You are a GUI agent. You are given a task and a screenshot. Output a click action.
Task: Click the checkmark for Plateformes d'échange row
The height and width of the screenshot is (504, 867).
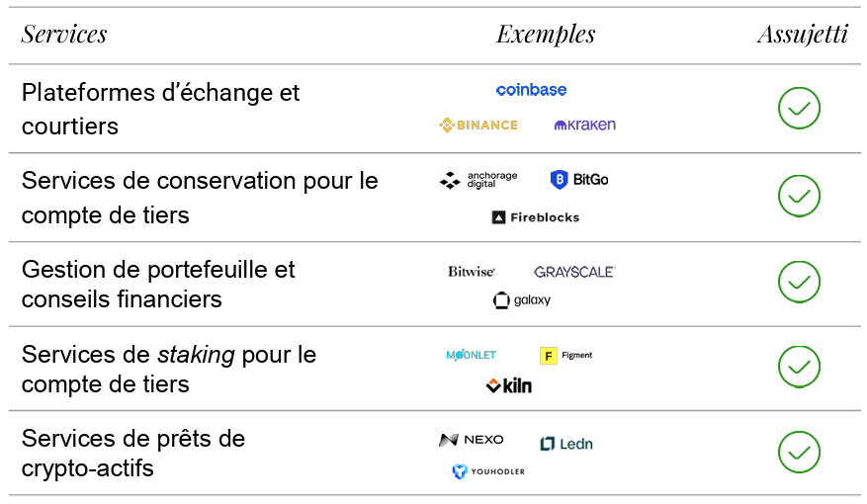799,109
